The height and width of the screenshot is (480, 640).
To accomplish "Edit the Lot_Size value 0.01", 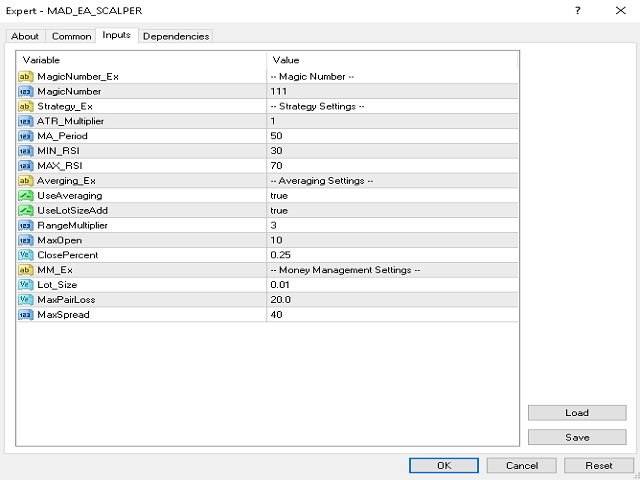I will click(x=392, y=284).
